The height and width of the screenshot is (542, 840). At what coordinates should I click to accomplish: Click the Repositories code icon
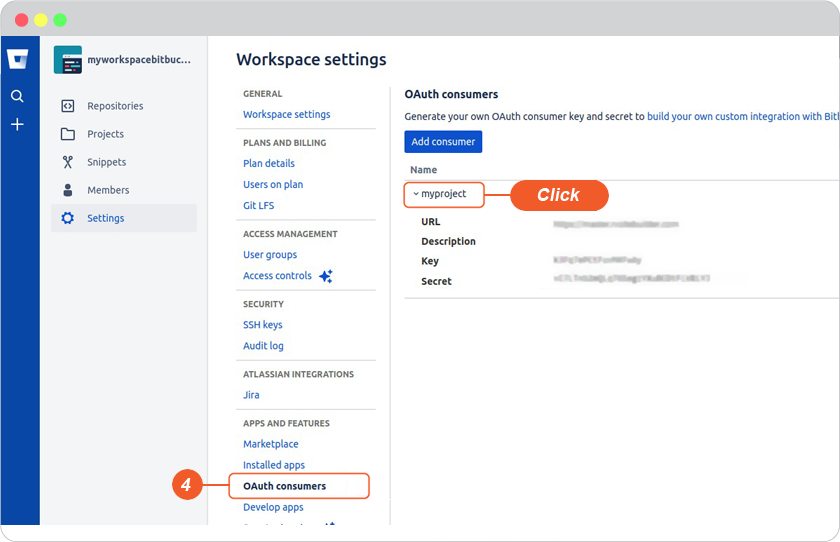coord(68,106)
